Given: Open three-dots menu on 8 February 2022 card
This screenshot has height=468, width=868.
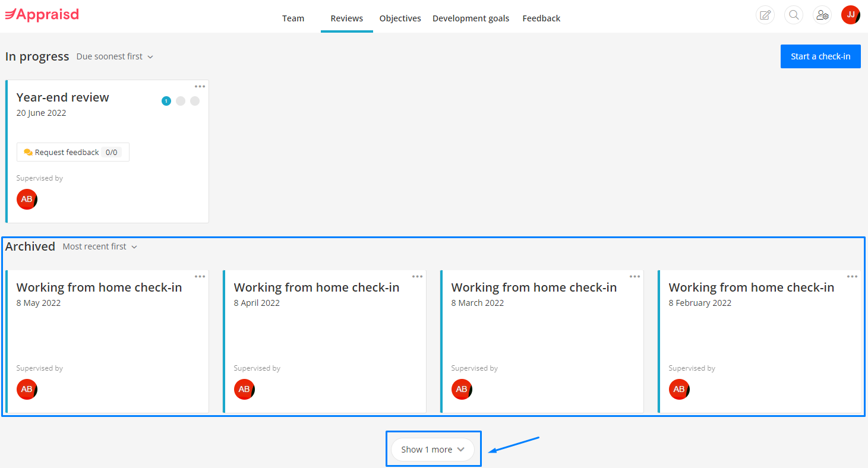Looking at the screenshot, I should pos(852,277).
